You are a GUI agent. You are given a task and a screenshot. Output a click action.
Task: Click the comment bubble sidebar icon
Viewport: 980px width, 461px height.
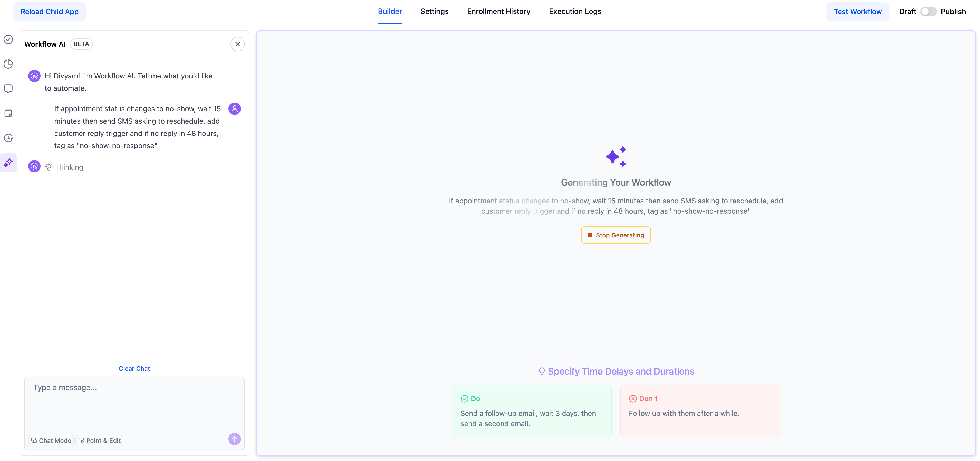tap(8, 88)
